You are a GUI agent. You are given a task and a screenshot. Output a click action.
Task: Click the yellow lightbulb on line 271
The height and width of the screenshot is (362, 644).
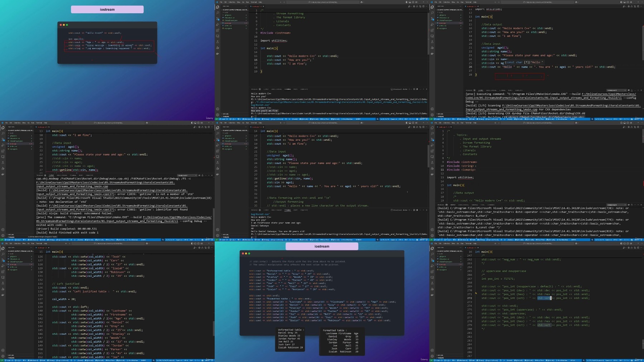[x=476, y=293]
